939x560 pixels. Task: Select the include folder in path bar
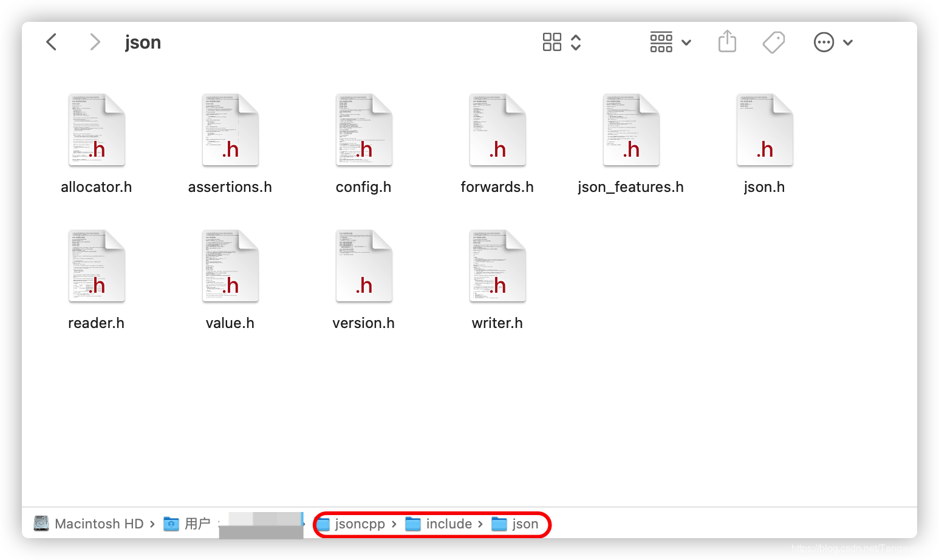(x=439, y=524)
